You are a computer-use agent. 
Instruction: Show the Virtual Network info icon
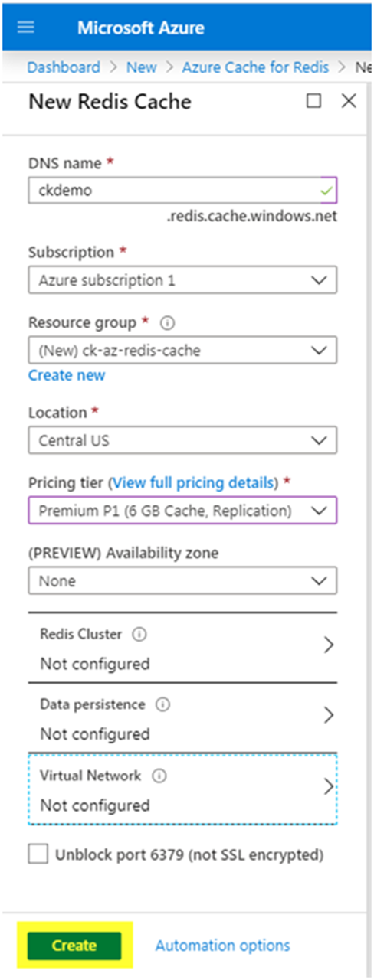[159, 776]
